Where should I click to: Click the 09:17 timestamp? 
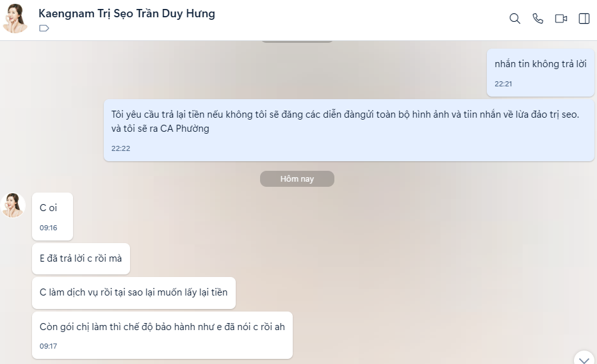tap(48, 346)
